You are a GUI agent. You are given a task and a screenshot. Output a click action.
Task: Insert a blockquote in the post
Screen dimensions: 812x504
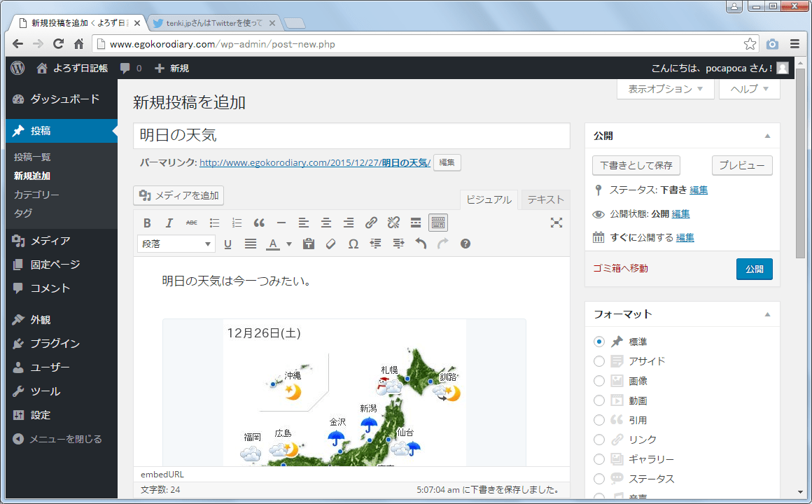[259, 223]
